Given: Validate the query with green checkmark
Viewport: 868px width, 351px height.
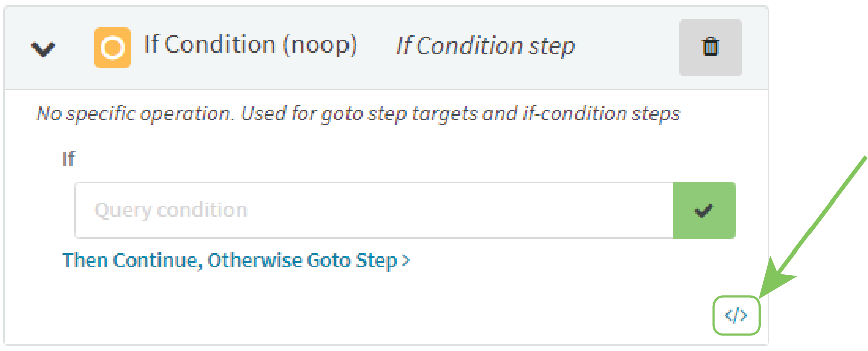Looking at the screenshot, I should pyautogui.click(x=704, y=210).
